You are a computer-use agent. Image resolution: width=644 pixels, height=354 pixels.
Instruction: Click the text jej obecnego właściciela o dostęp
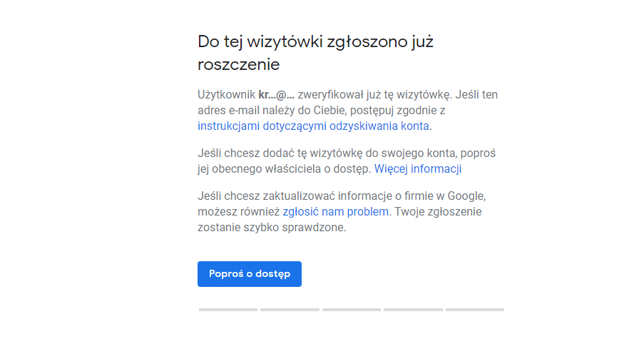coord(284,169)
